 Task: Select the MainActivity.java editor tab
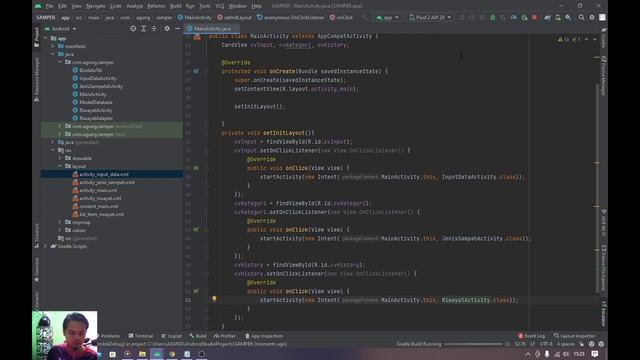pos(212,29)
